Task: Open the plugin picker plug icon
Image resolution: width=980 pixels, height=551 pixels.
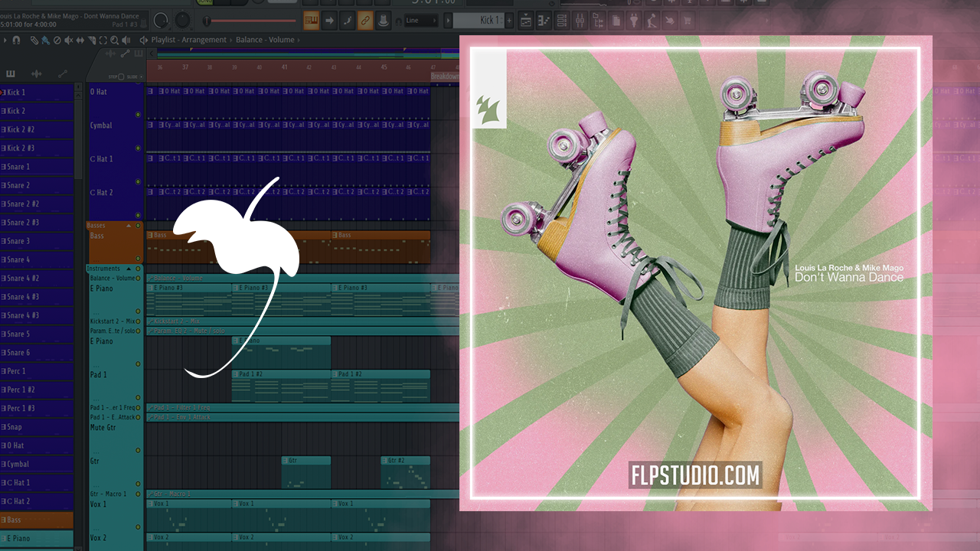Action: coord(633,20)
